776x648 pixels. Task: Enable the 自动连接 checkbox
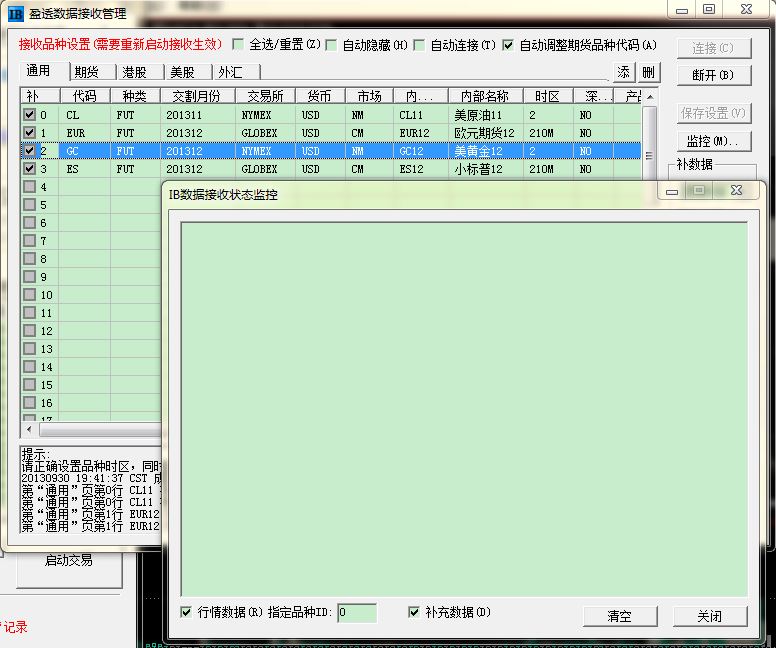420,45
